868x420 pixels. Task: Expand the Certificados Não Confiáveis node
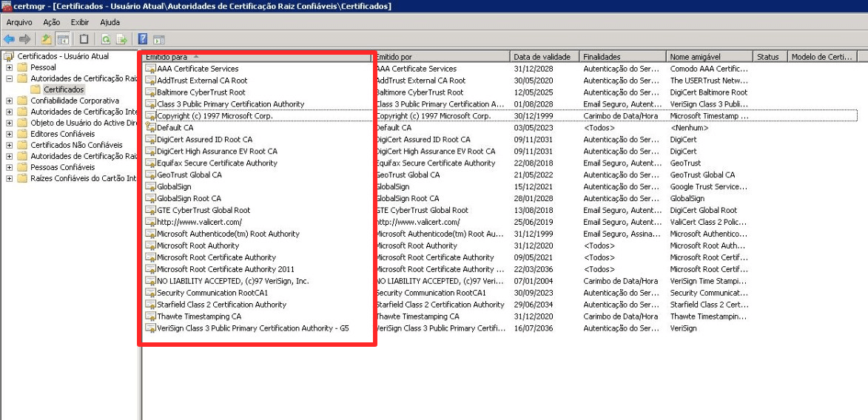point(10,145)
